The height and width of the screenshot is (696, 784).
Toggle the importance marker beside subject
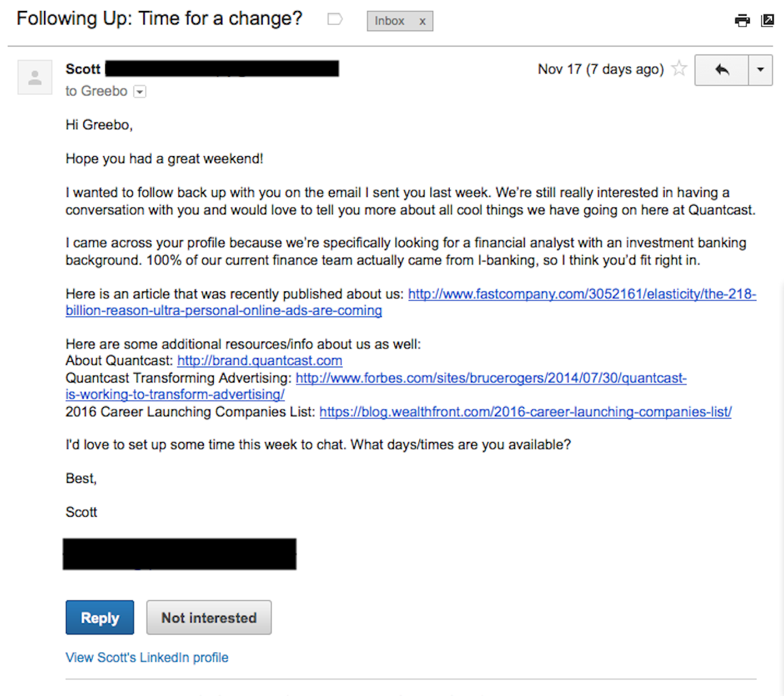coord(334,20)
